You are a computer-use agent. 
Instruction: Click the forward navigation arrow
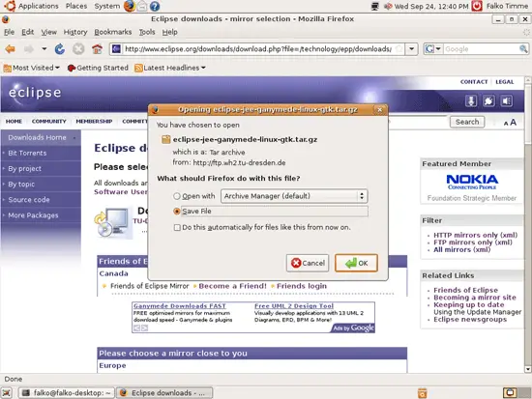point(29,49)
